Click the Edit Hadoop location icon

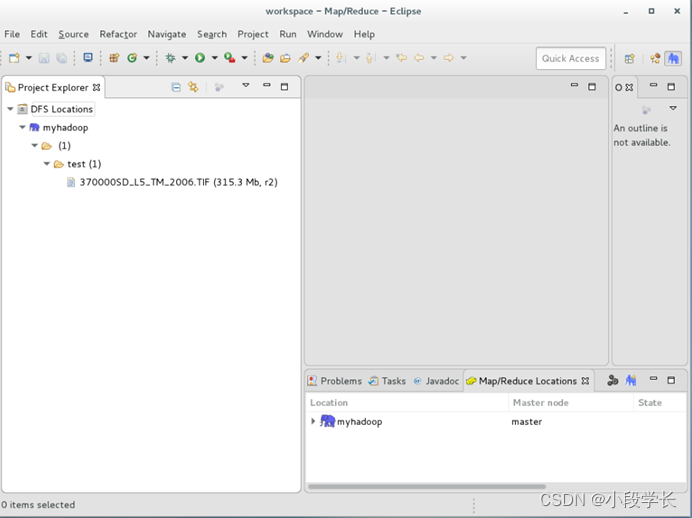[x=613, y=380]
